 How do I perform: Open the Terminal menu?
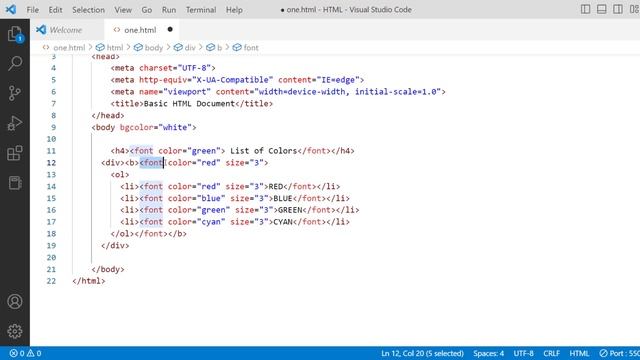[201, 10]
